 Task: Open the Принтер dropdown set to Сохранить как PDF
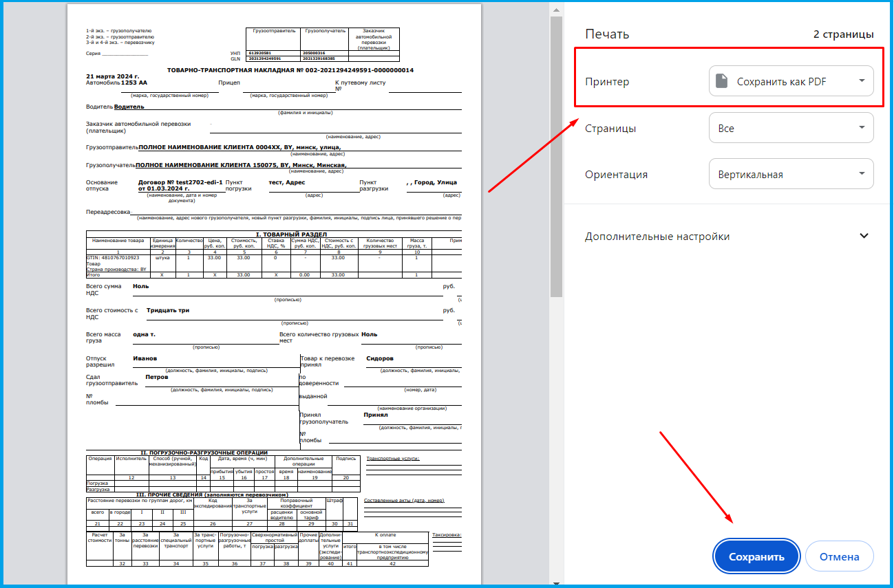coord(791,81)
